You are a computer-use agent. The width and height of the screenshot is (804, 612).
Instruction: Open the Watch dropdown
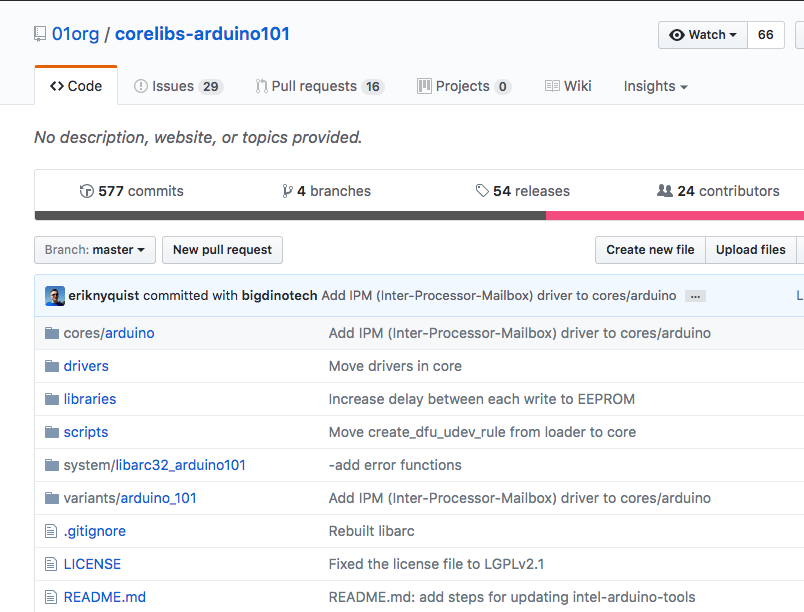click(x=703, y=35)
